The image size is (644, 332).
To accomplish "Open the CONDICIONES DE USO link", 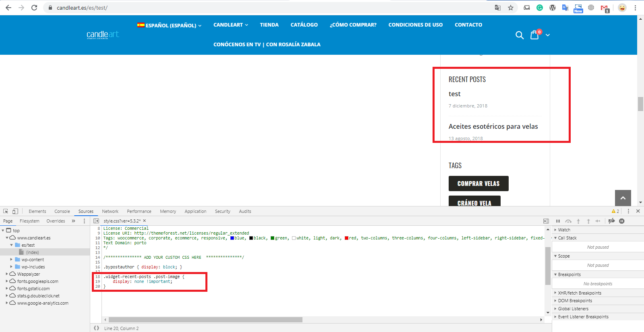I will point(415,25).
